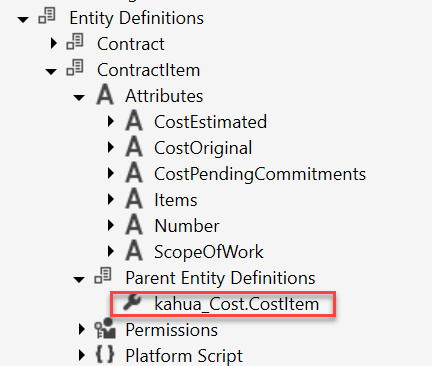Collapse the ContractItem node
The height and width of the screenshot is (366, 432).
(x=51, y=71)
